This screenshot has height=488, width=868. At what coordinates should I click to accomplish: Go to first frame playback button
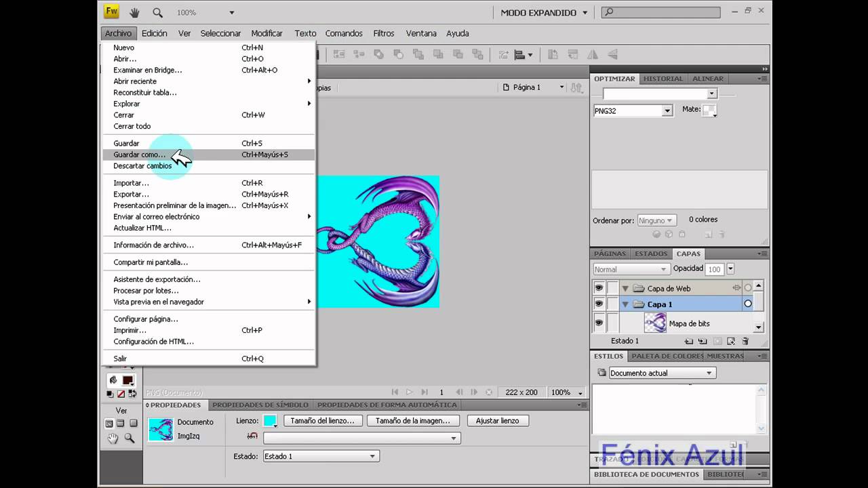click(x=395, y=392)
